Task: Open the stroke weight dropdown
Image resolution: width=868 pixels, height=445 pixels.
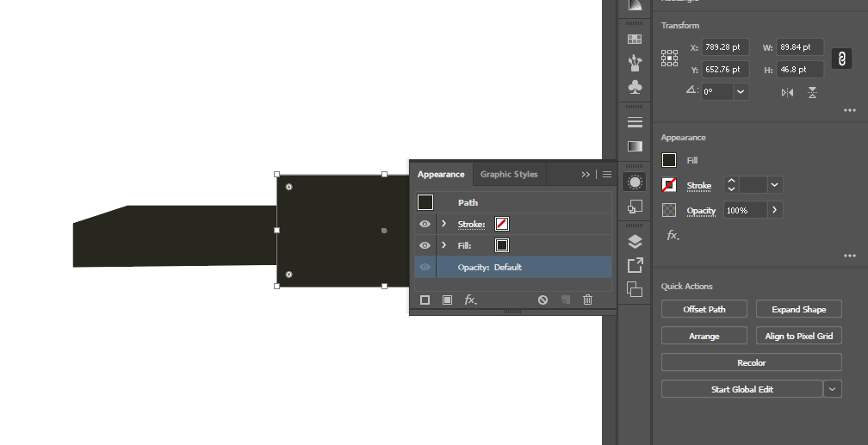Action: (774, 185)
